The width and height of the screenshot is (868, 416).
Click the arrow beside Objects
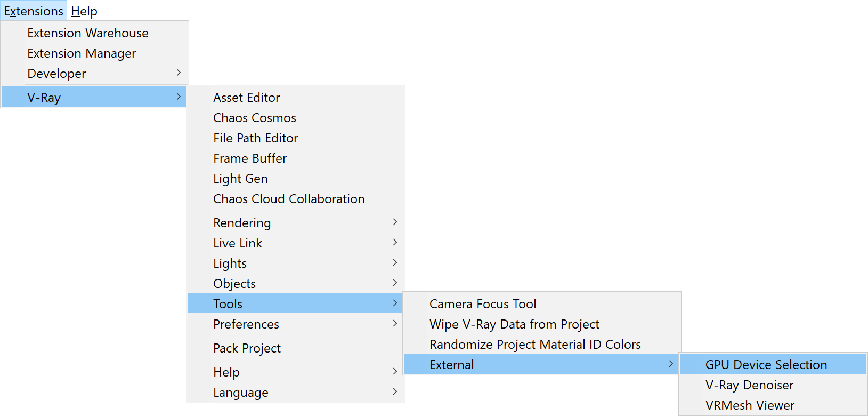395,283
